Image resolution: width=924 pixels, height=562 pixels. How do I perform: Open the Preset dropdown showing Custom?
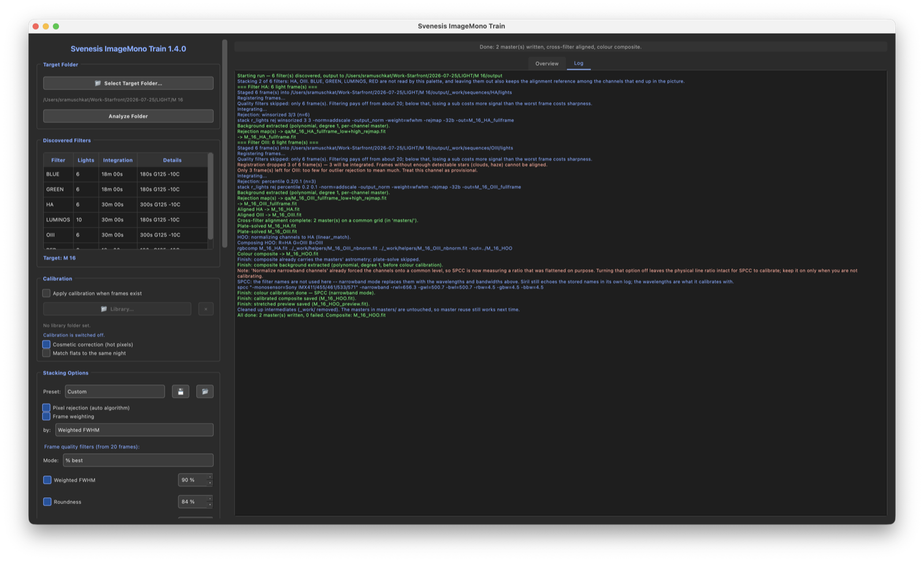(x=115, y=392)
